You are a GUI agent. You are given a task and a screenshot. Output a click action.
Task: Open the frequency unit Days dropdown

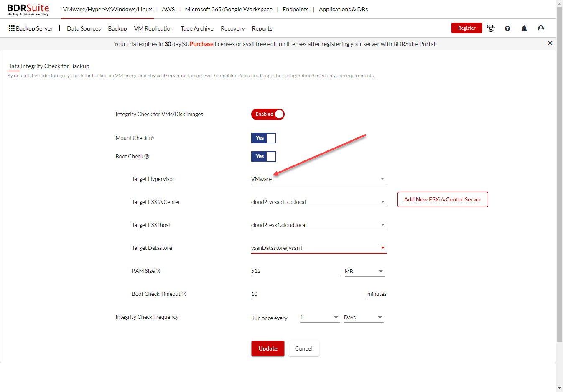tap(364, 318)
